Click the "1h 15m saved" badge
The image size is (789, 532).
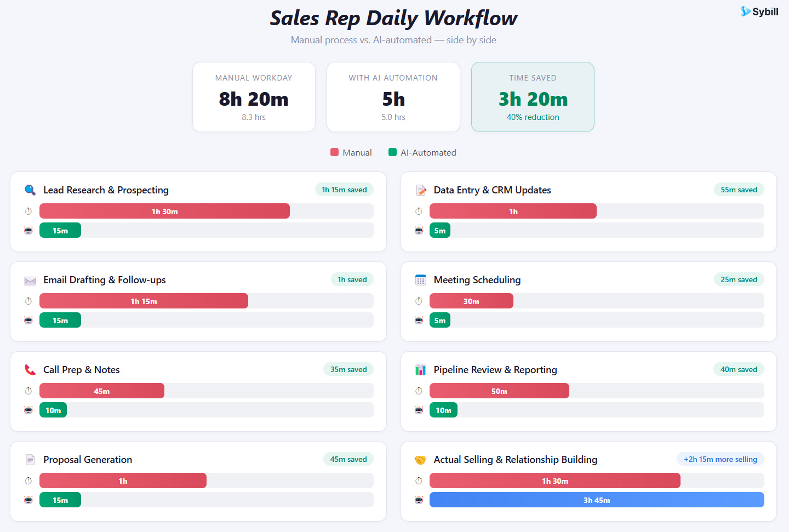click(344, 190)
